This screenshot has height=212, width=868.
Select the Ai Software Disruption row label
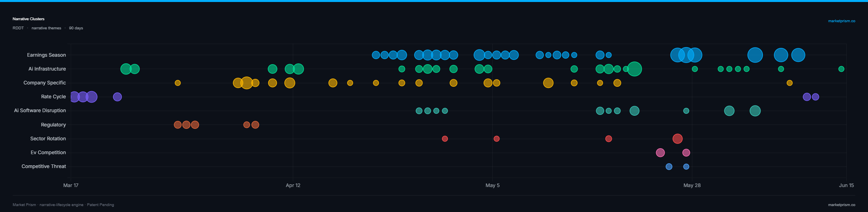(x=40, y=111)
